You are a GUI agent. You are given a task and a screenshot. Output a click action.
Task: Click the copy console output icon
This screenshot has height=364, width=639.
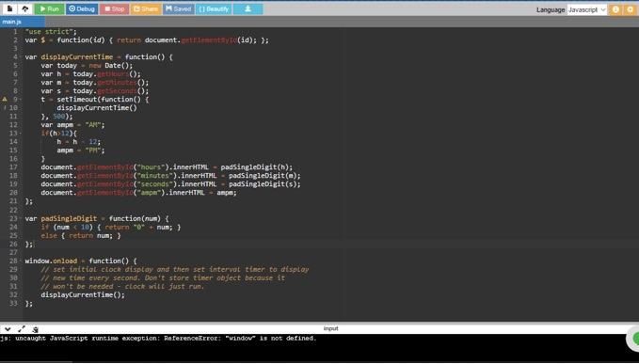[x=35, y=329]
